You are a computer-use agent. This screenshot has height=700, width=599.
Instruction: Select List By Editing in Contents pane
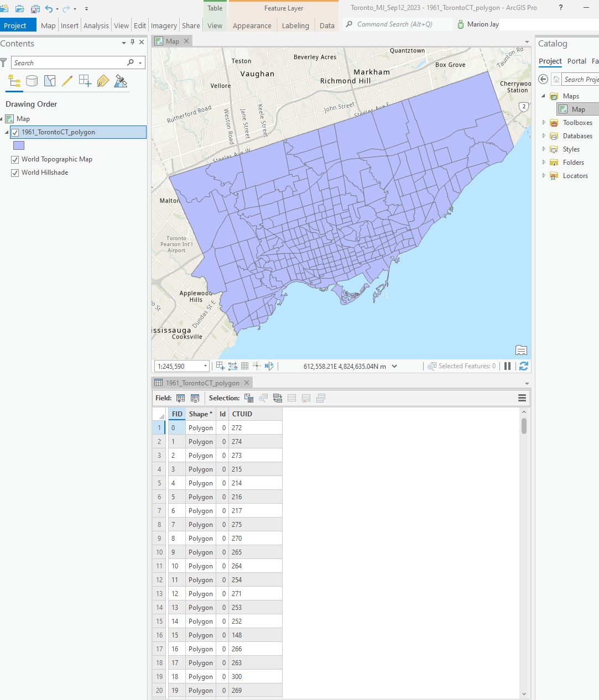67,81
